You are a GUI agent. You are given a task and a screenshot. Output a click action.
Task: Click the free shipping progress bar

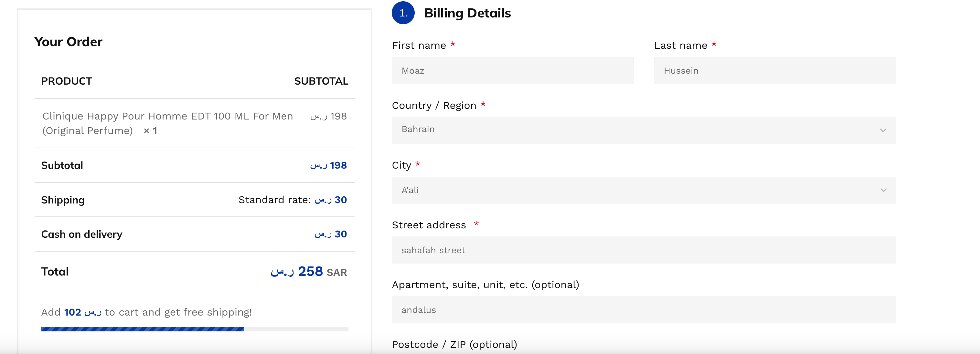point(194,329)
